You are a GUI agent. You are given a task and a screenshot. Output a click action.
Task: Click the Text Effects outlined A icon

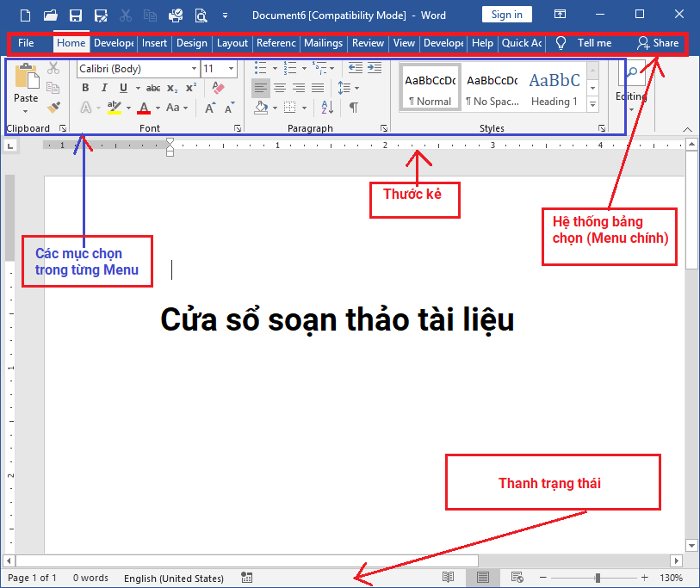click(86, 108)
